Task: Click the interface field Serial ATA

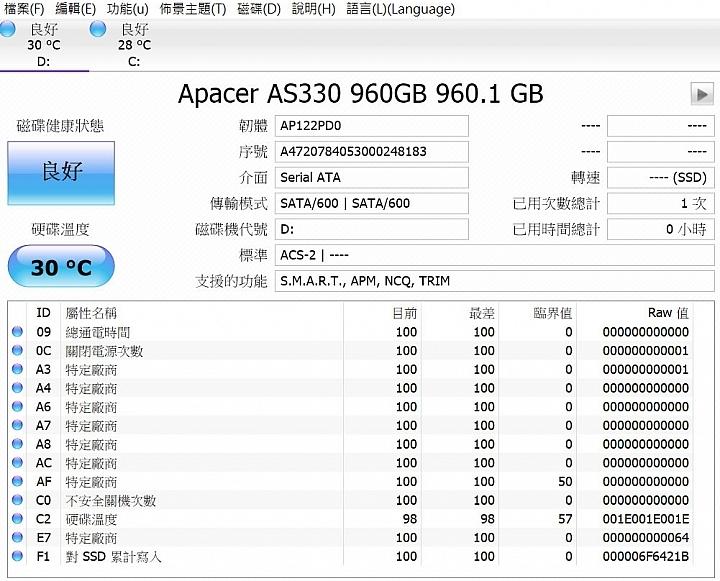Action: [x=371, y=177]
